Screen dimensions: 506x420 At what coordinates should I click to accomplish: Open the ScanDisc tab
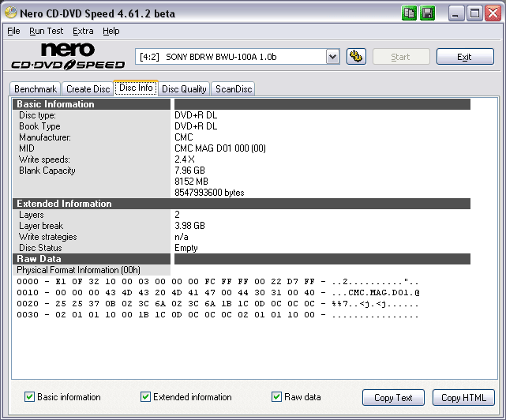click(x=234, y=88)
